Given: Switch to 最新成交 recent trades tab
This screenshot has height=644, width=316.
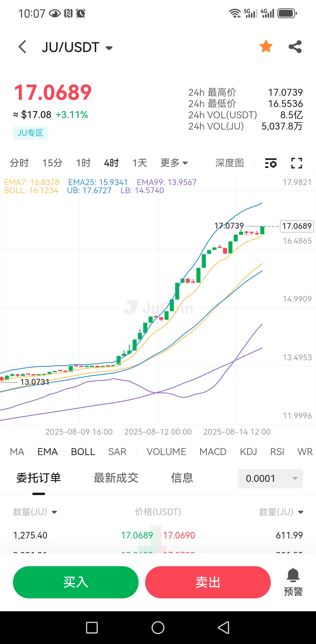Looking at the screenshot, I should [x=116, y=478].
